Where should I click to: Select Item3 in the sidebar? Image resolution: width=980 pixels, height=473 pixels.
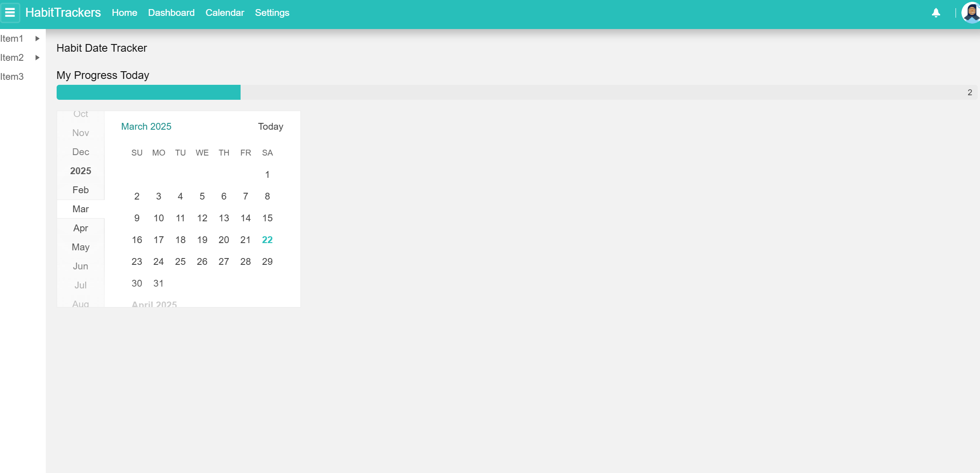[x=12, y=77]
